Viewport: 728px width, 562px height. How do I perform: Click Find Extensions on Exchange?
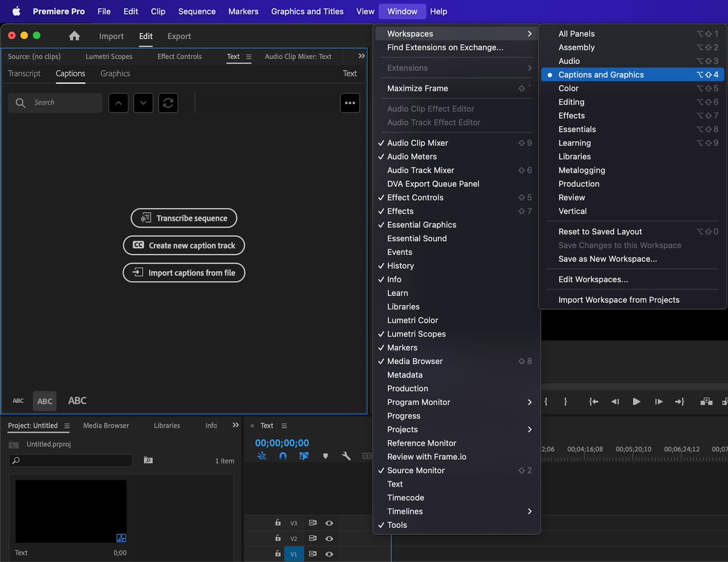point(456,47)
